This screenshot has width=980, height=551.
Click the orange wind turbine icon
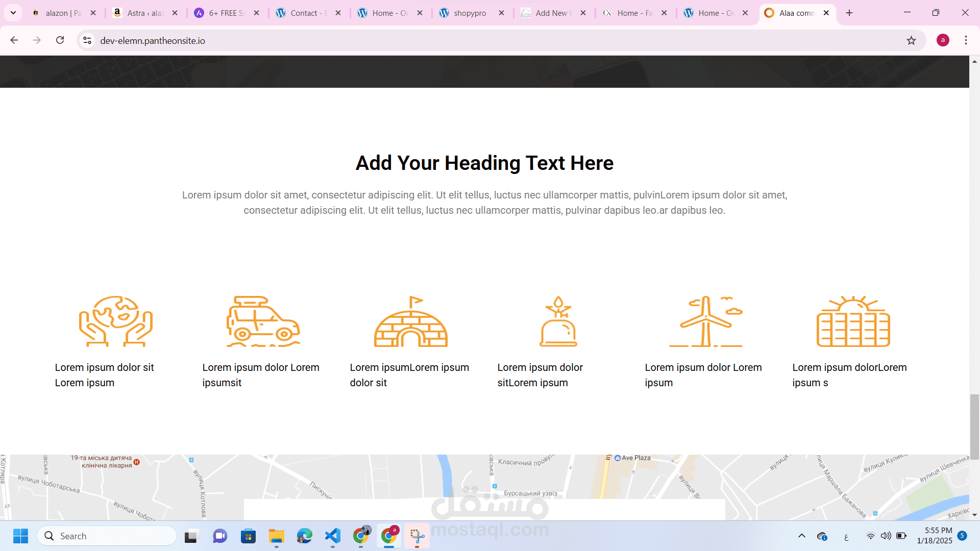click(706, 321)
